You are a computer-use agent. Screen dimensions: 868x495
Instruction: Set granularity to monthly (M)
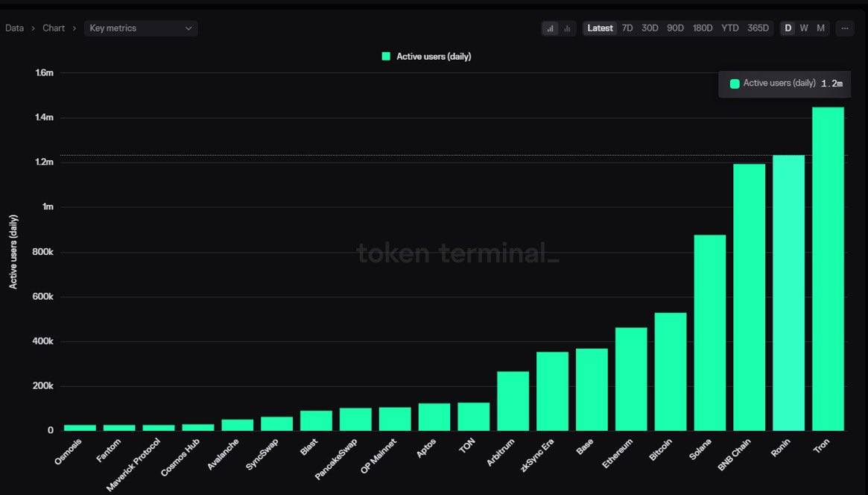pyautogui.click(x=820, y=28)
